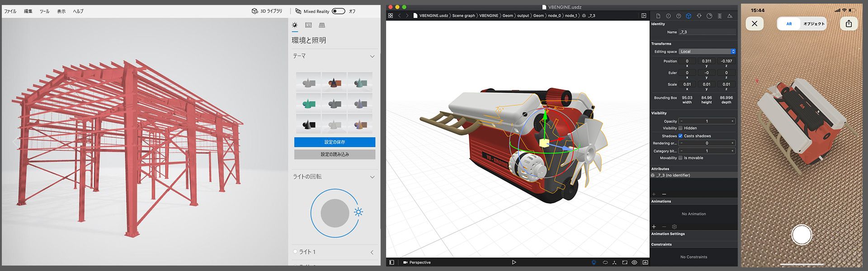Screen dimensions: 868x271
Task: Select the environment and lighting sun tab
Action: [295, 25]
